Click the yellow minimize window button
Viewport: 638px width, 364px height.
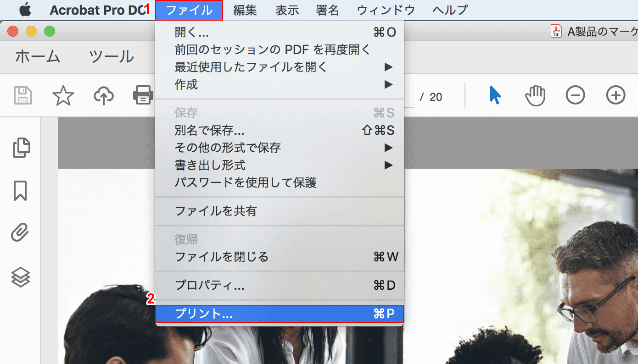click(31, 32)
